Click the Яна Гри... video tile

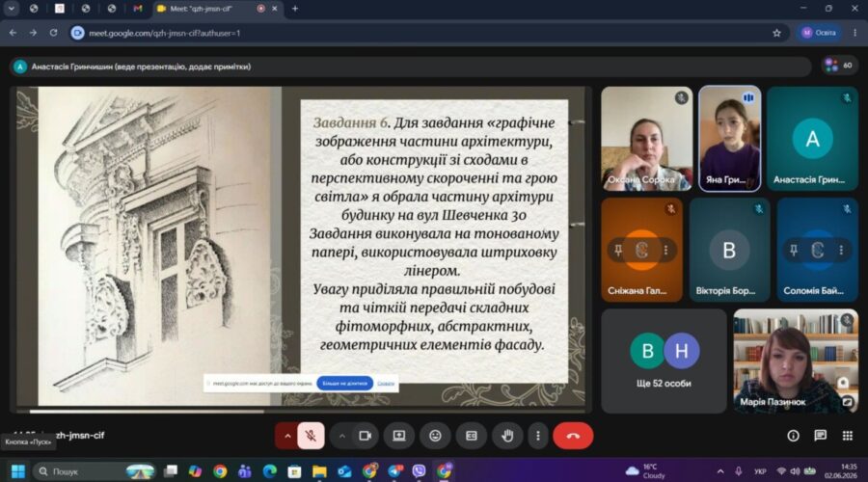click(730, 139)
